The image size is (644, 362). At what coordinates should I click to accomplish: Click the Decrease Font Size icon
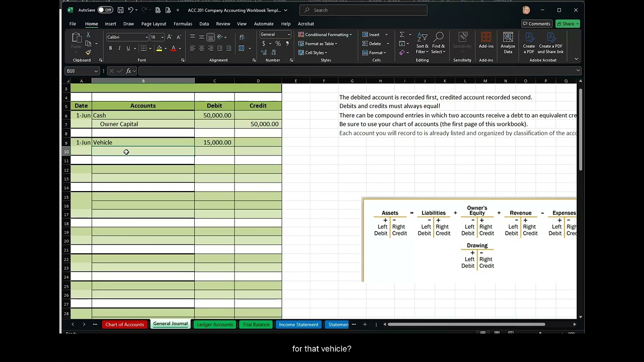click(x=178, y=37)
